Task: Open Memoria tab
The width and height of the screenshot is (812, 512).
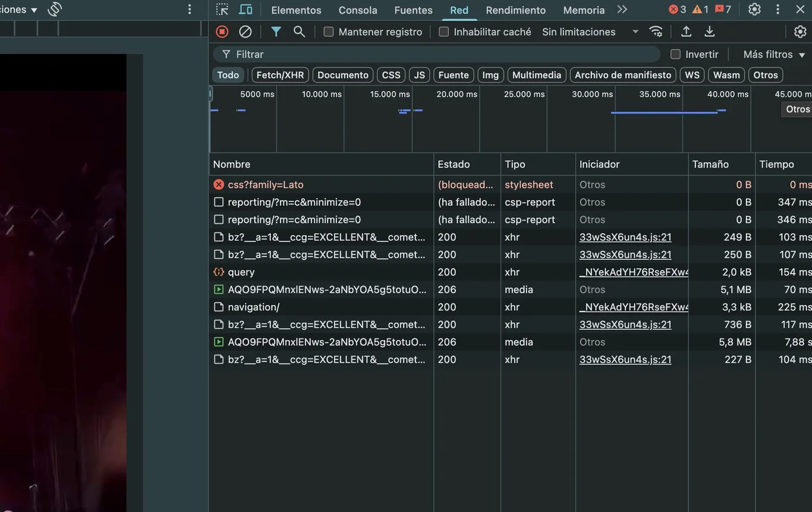Action: pyautogui.click(x=584, y=10)
